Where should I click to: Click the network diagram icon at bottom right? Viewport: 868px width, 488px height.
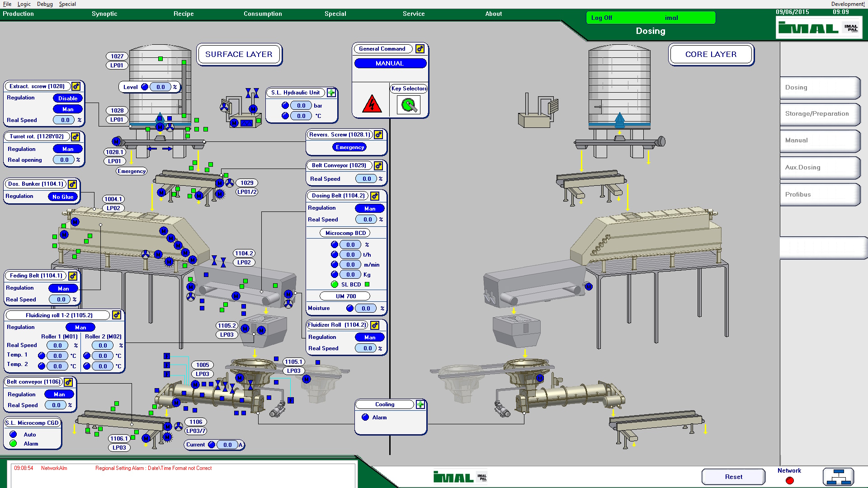click(x=838, y=477)
